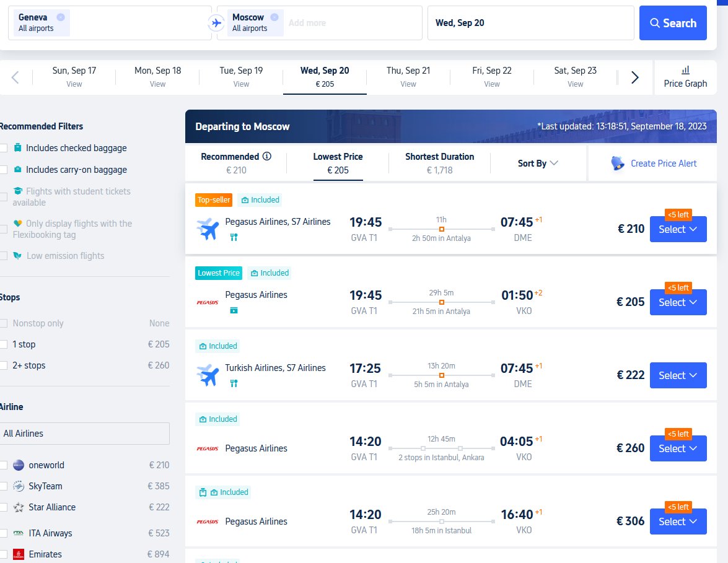The height and width of the screenshot is (563, 728).
Task: Check the 1 stop filter
Action: (x=3, y=344)
